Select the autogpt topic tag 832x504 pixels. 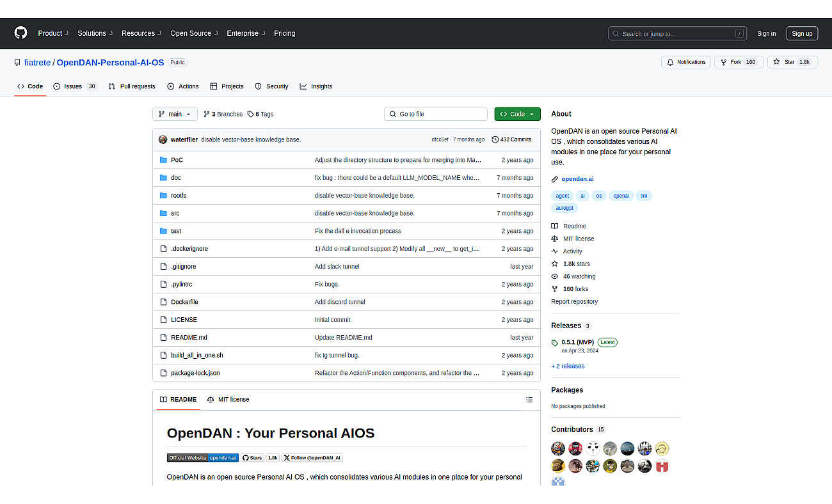click(x=564, y=208)
